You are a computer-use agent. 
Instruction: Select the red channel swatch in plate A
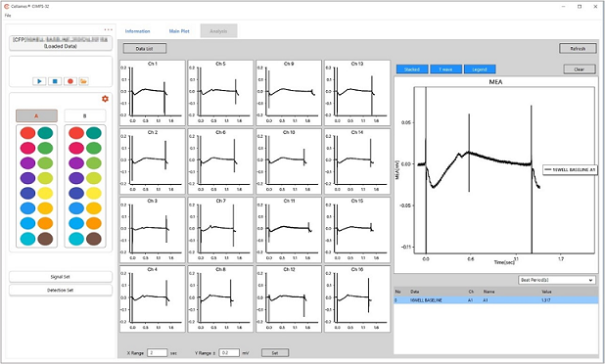pyautogui.click(x=27, y=133)
